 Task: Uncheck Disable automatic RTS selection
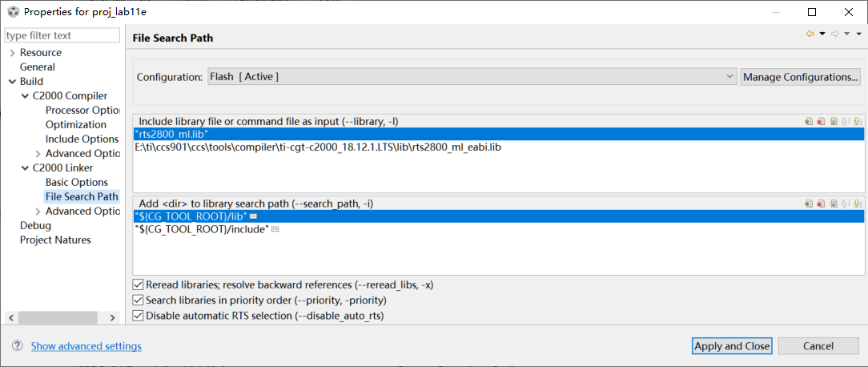tap(139, 316)
